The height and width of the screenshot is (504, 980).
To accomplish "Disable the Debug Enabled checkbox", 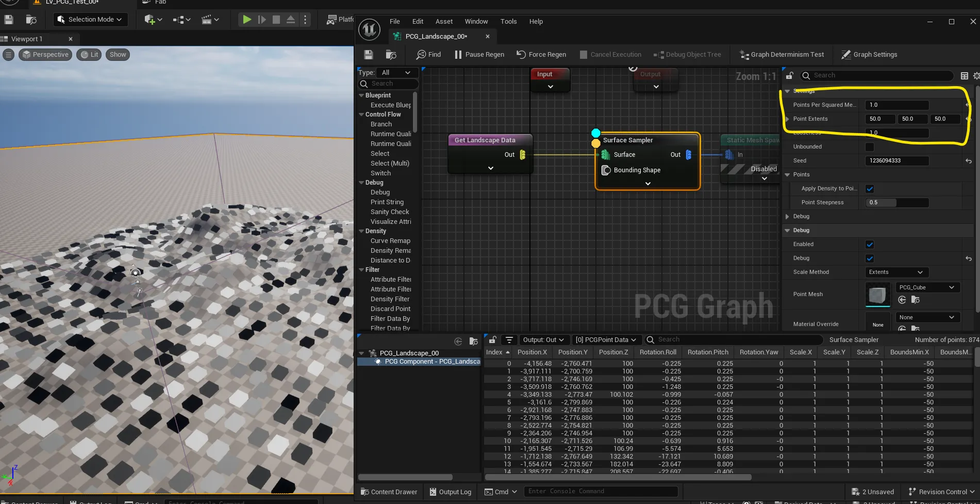I will (870, 245).
